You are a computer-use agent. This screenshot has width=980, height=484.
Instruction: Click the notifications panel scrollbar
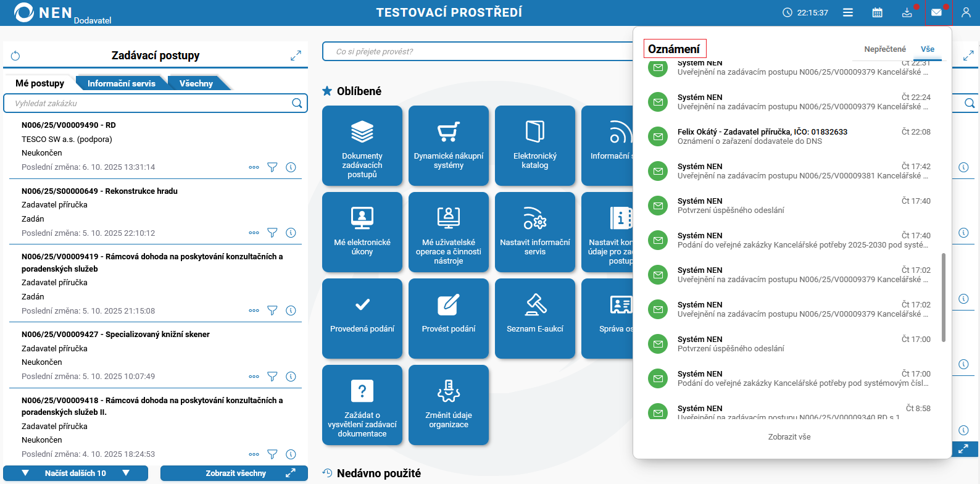[943, 298]
